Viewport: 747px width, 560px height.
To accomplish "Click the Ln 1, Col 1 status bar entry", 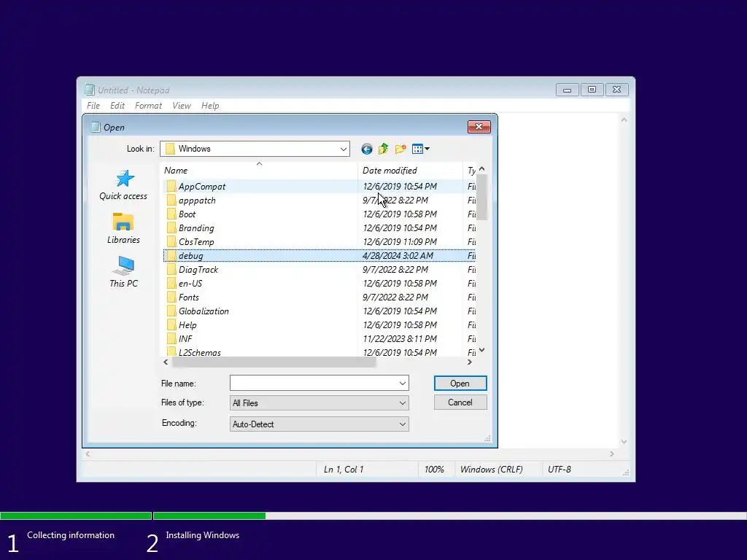I will (344, 470).
